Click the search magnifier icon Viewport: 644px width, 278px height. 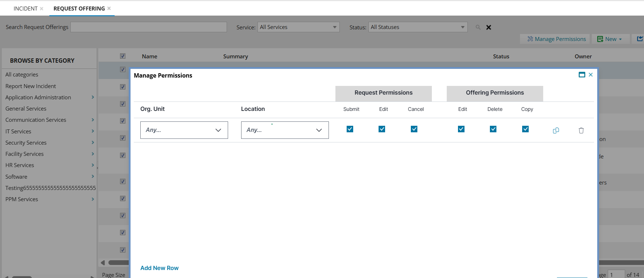point(478,27)
